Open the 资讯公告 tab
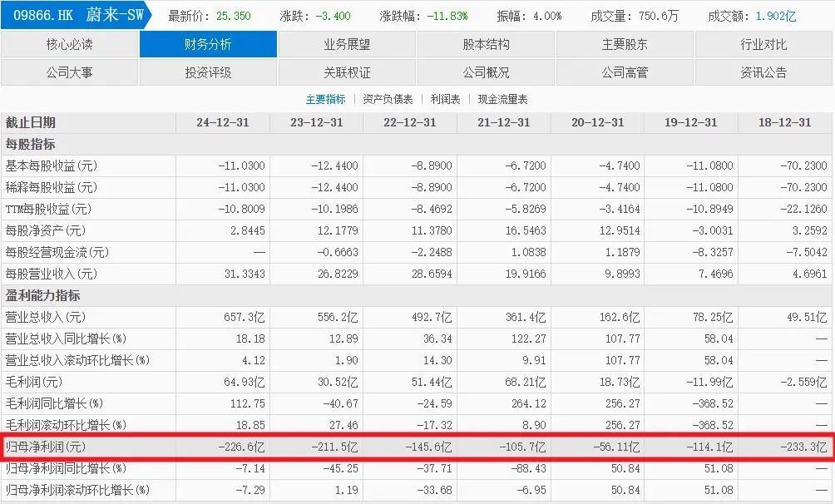The image size is (835, 504). pyautogui.click(x=763, y=72)
